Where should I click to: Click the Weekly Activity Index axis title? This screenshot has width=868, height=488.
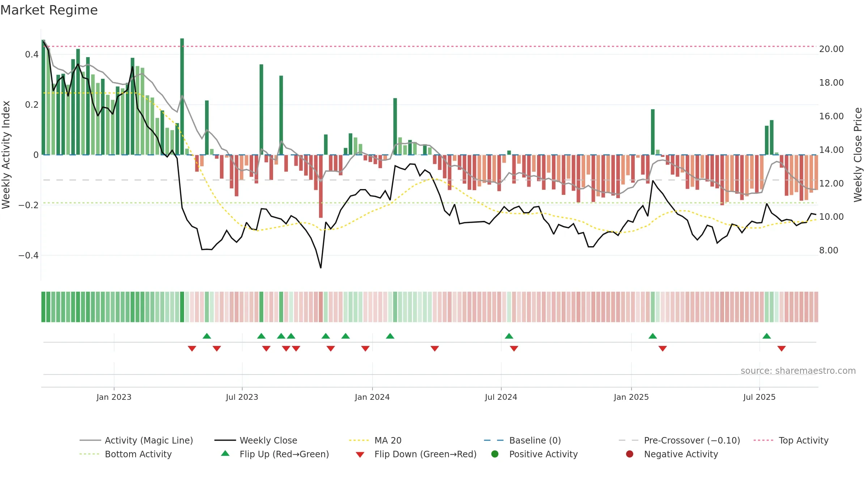pos(6,155)
